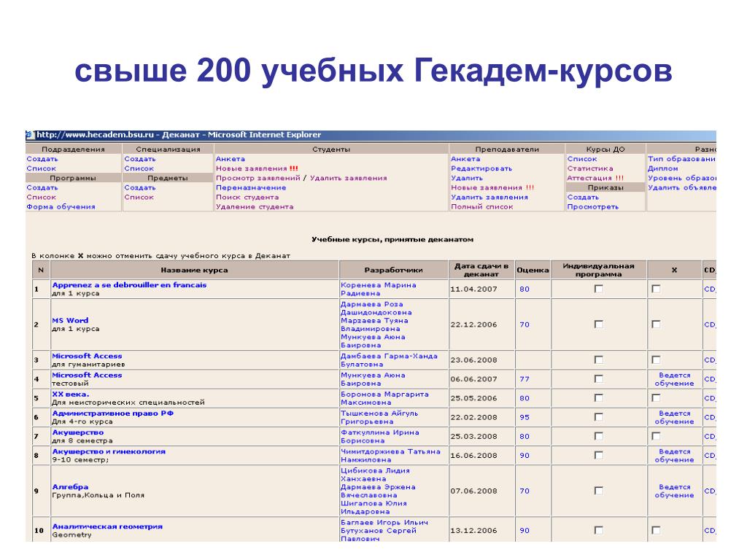Click Переназначение link
Image resolution: width=747 pixels, height=560 pixels.
click(251, 187)
